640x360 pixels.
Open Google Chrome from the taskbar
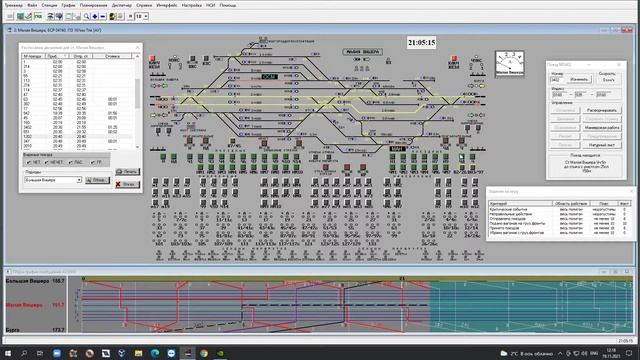204,353
